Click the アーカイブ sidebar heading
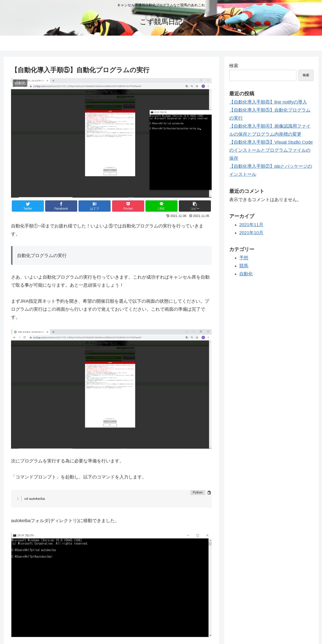Image resolution: width=322 pixels, height=644 pixels. (x=242, y=216)
